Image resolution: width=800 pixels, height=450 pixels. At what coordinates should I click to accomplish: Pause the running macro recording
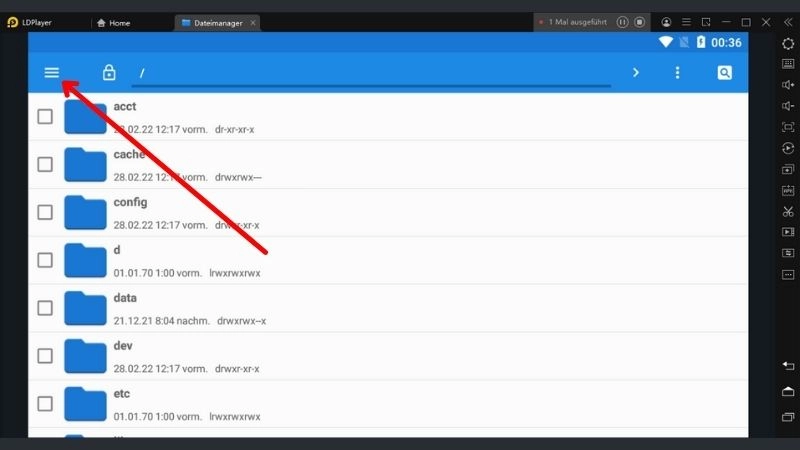click(x=622, y=22)
